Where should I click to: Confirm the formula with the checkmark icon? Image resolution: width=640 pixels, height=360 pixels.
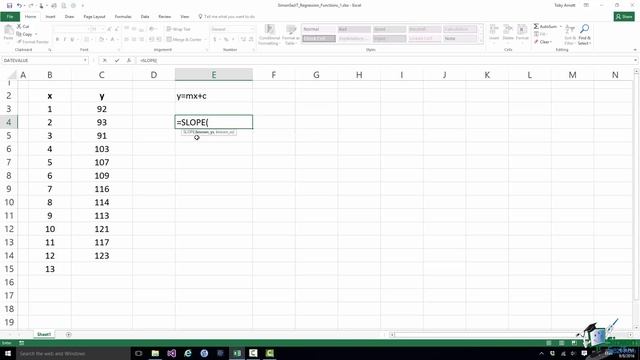pyautogui.click(x=117, y=60)
